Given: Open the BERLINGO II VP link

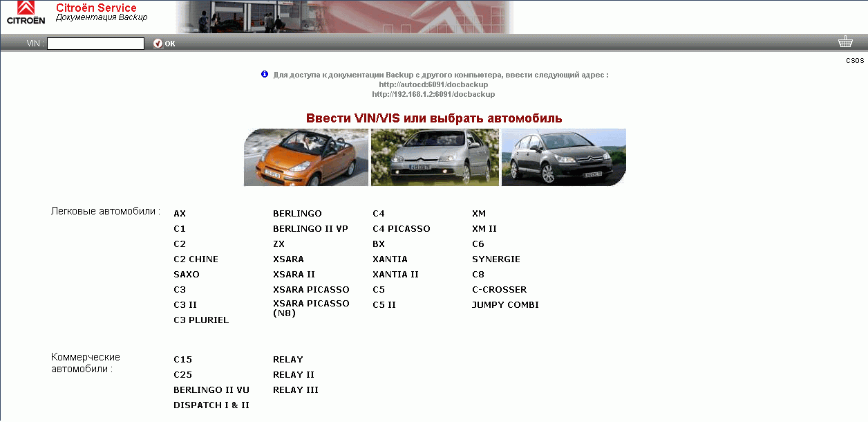Looking at the screenshot, I should click(x=310, y=228).
